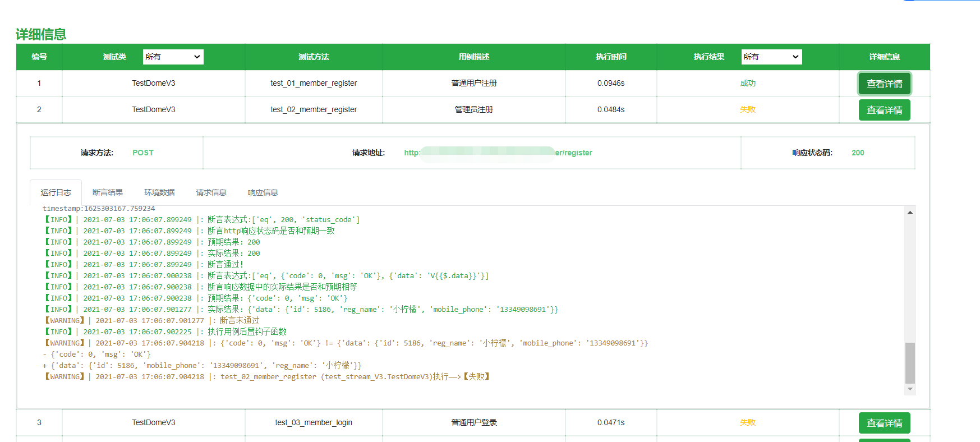Select the test_03_member_login method cell

[314, 422]
